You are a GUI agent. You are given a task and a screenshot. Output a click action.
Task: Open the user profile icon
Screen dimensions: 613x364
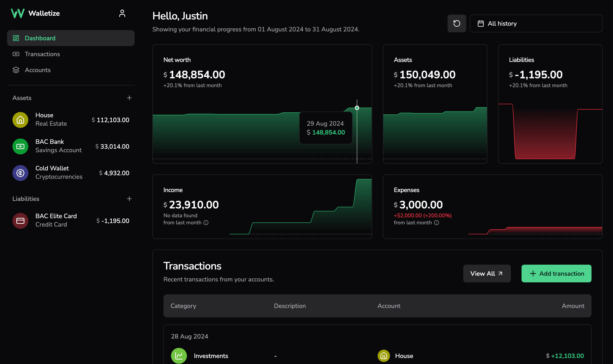pyautogui.click(x=122, y=13)
